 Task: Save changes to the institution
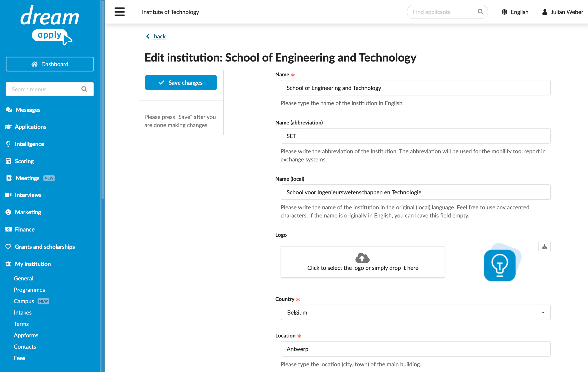(x=181, y=82)
